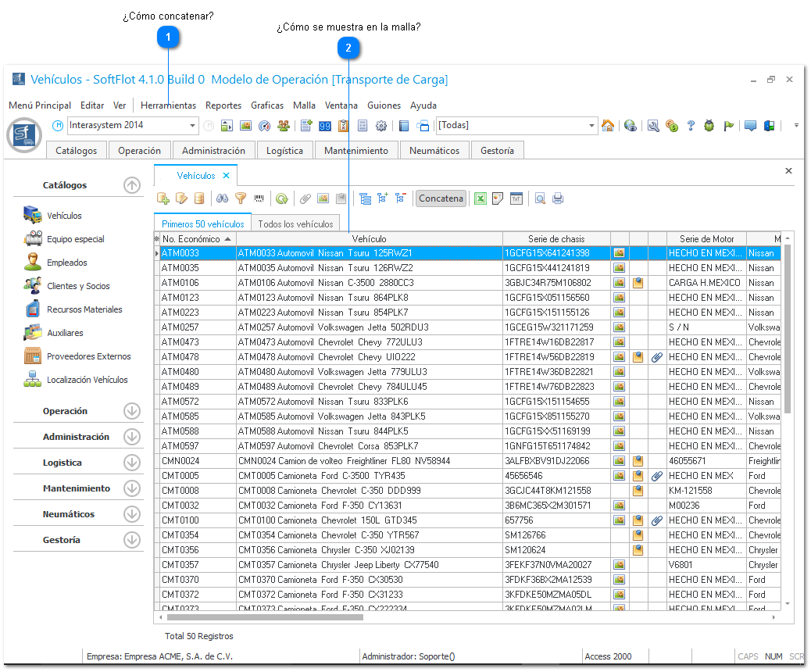Open the Interasystem 2014 dropdown

[193, 126]
